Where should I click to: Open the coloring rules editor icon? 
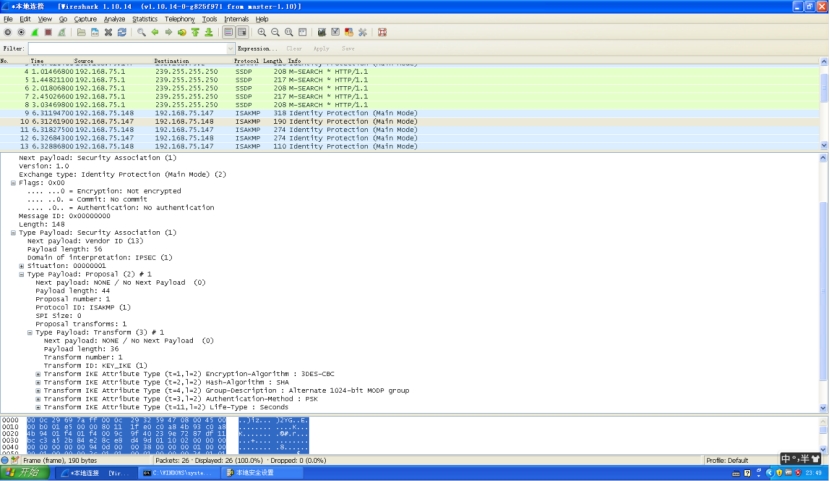coord(348,32)
